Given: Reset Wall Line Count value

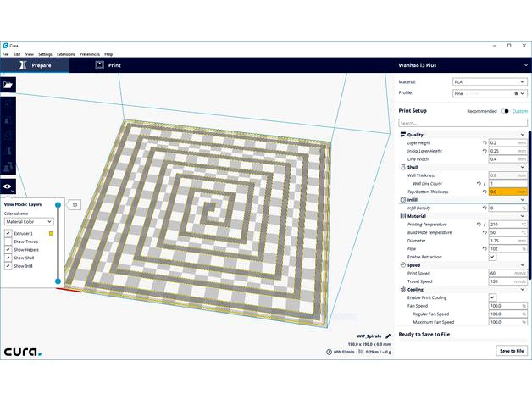Looking at the screenshot, I should tap(479, 184).
